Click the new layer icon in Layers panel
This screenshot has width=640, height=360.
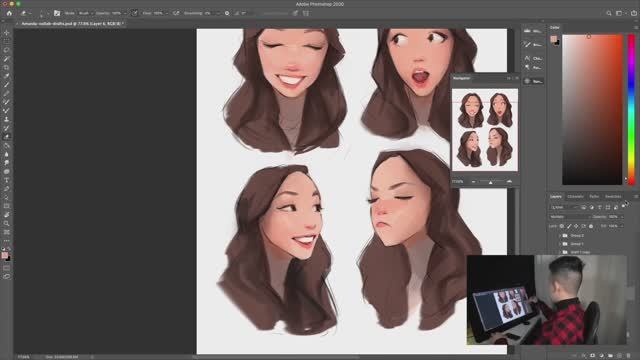coord(620,356)
